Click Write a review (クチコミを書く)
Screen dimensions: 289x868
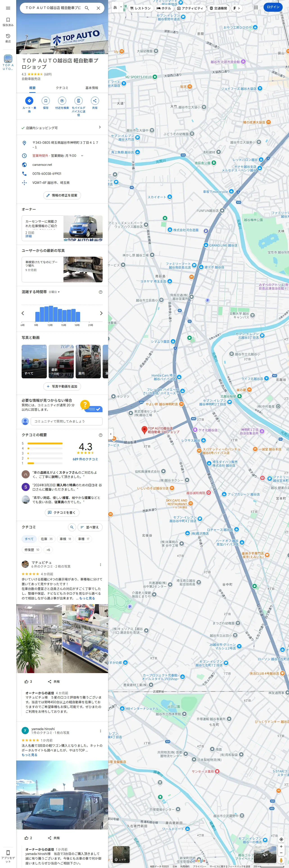coord(62,512)
